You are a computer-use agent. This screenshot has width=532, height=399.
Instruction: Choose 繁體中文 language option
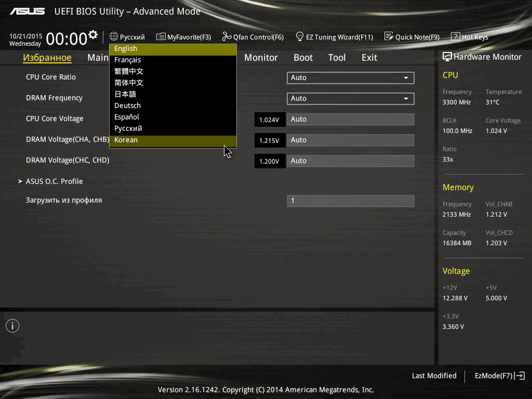(x=172, y=72)
